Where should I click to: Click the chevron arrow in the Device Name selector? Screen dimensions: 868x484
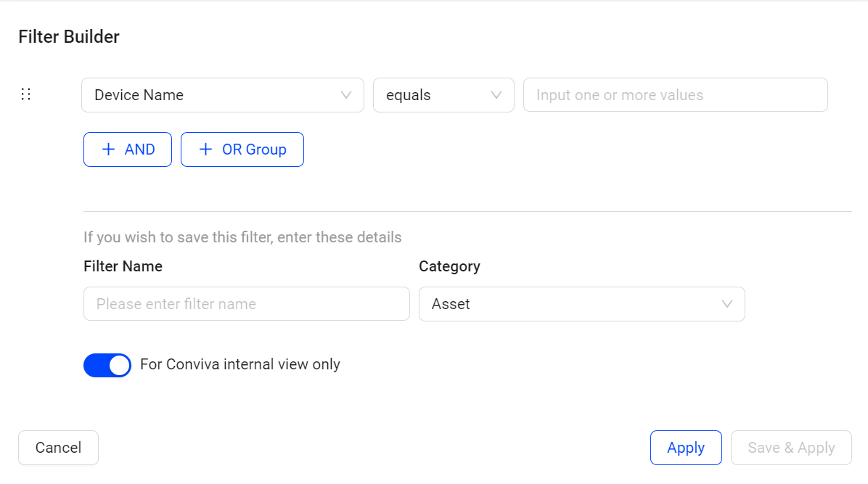[x=346, y=95]
